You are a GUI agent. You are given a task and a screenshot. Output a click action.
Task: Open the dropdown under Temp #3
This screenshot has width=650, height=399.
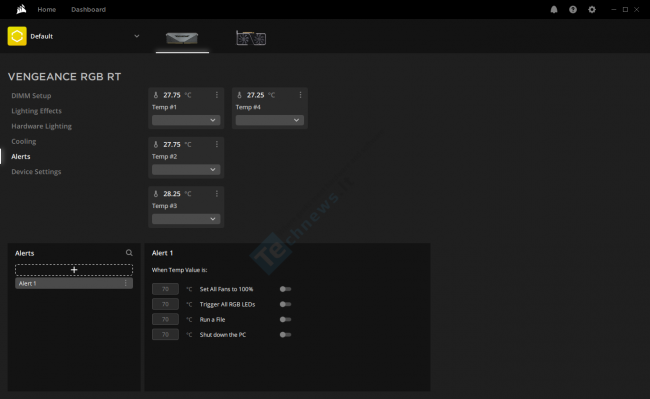coord(186,219)
